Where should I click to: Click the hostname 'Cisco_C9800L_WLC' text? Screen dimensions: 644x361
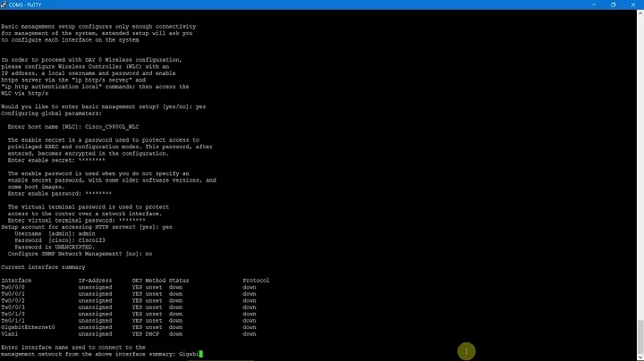tap(112, 127)
